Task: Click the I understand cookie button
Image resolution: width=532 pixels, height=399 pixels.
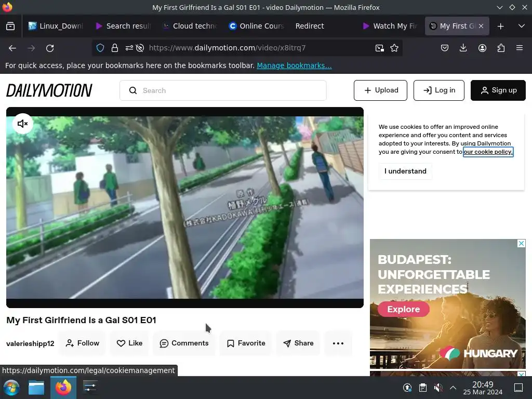Action: pos(405,171)
